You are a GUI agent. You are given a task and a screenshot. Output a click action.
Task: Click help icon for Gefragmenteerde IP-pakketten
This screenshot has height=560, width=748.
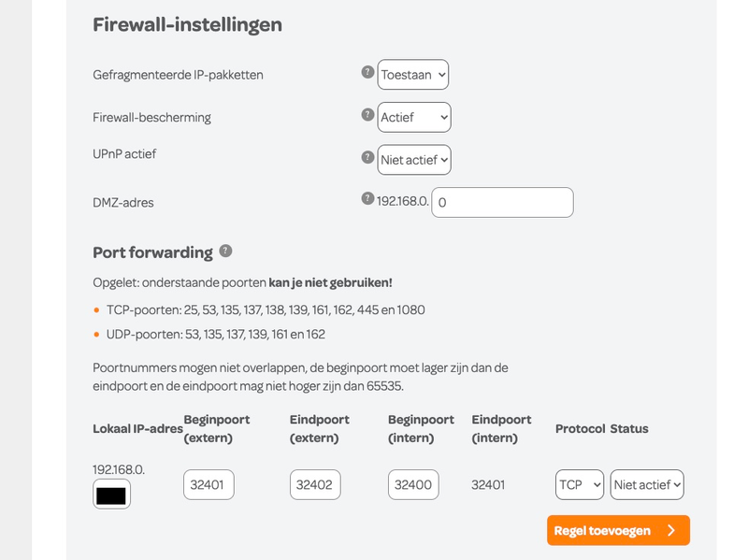pyautogui.click(x=367, y=72)
